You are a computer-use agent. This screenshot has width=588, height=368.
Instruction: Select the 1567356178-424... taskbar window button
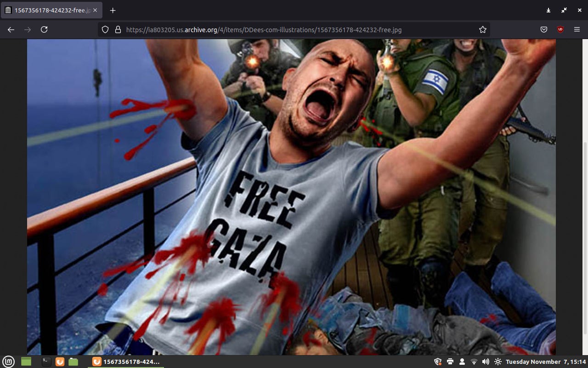pos(125,362)
